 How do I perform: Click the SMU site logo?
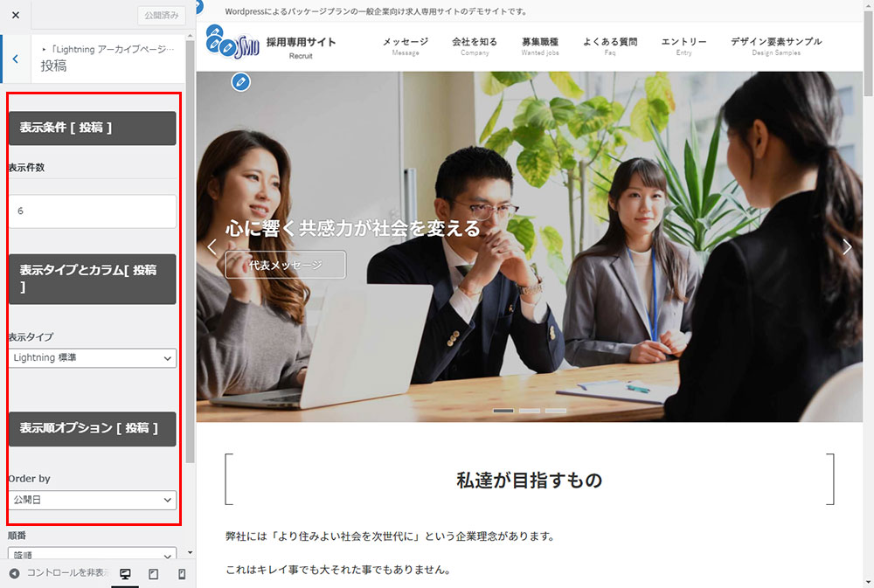(x=233, y=44)
